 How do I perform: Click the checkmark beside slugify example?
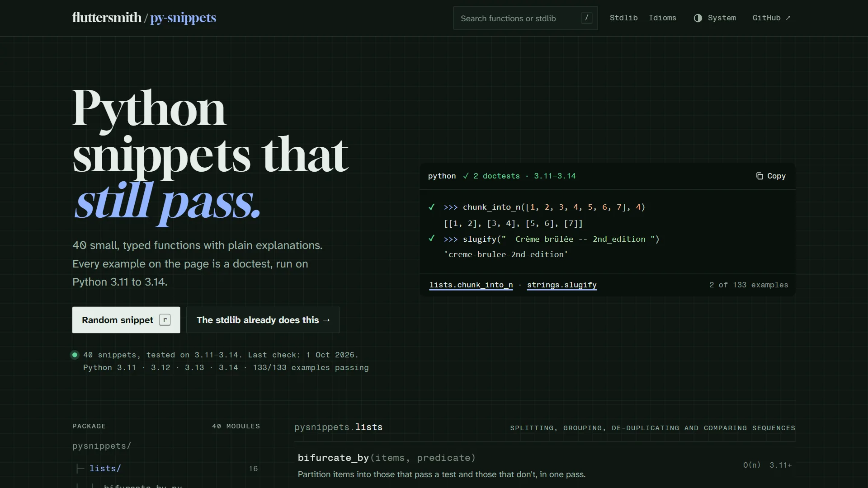click(432, 239)
